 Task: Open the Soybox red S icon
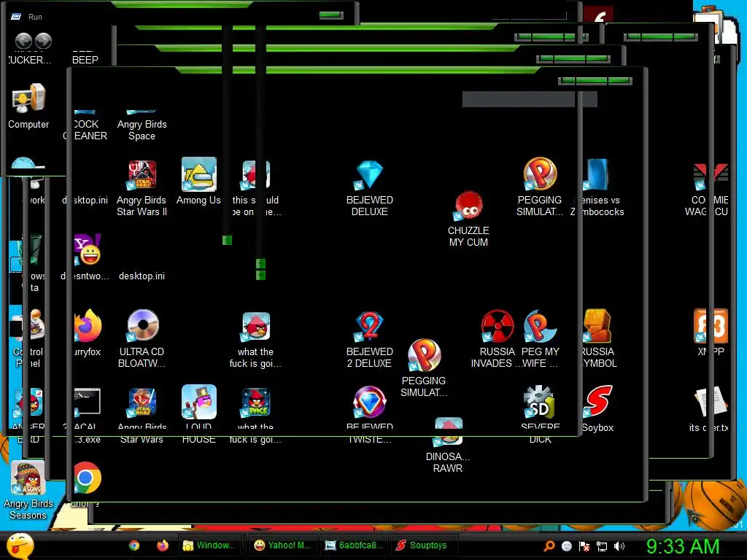point(597,402)
